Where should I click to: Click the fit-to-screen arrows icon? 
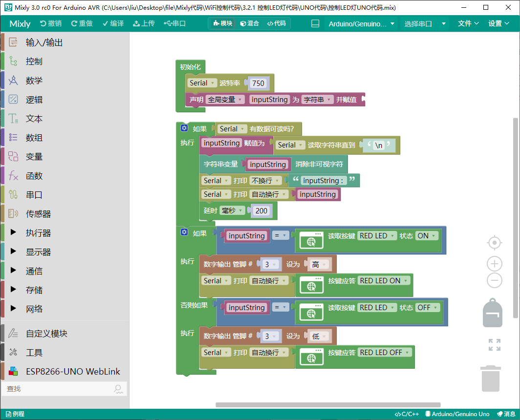coord(494,345)
